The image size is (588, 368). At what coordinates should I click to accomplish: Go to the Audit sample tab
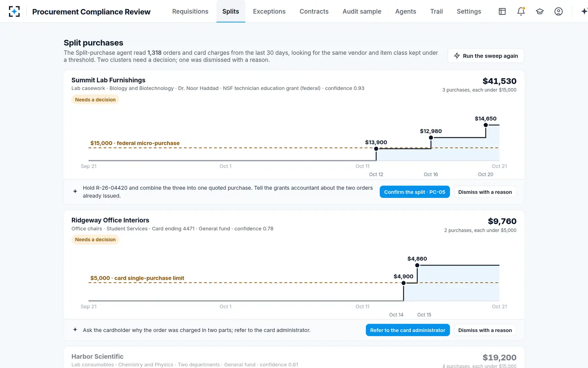point(362,11)
